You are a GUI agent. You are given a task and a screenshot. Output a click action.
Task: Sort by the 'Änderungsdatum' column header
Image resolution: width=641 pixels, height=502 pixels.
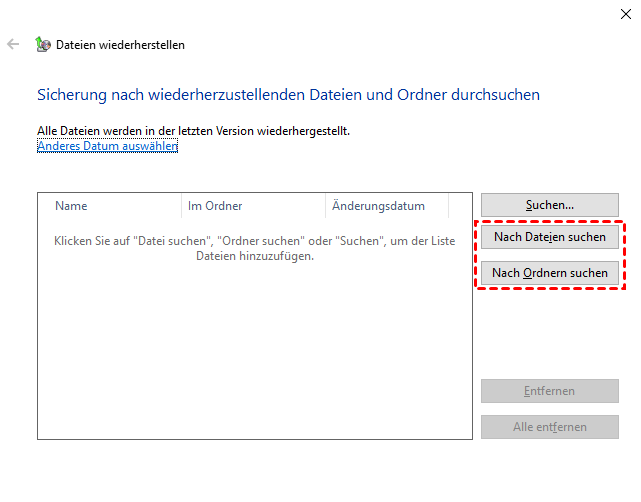(385, 206)
